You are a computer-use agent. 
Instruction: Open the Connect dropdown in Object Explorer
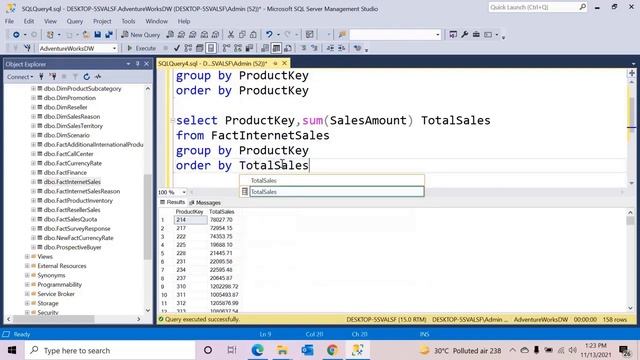20,77
